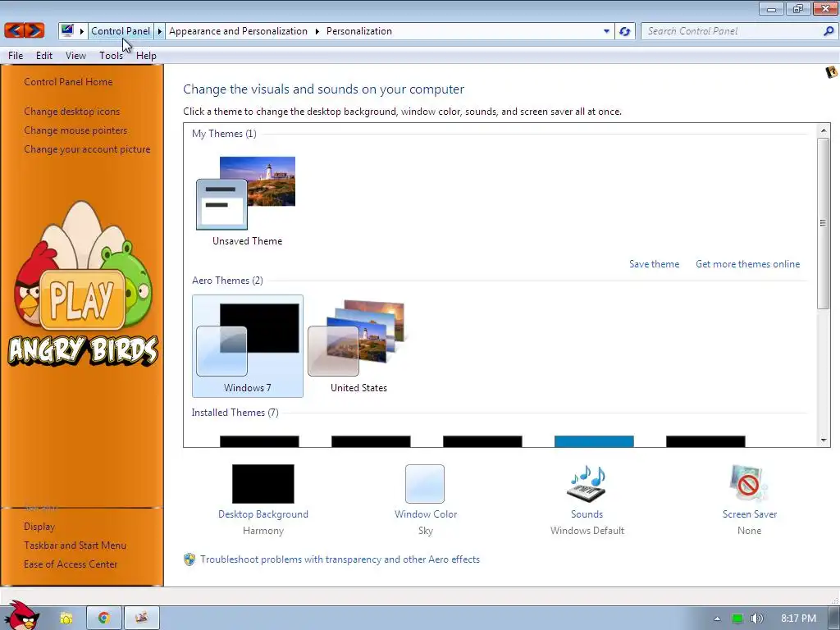The height and width of the screenshot is (630, 840).
Task: Select the United States theme
Action: point(359,346)
